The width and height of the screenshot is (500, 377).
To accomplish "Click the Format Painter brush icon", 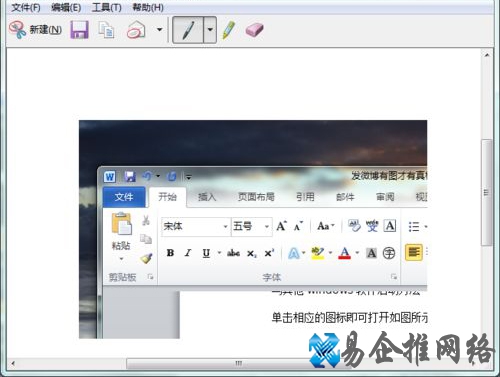I will tap(146, 258).
